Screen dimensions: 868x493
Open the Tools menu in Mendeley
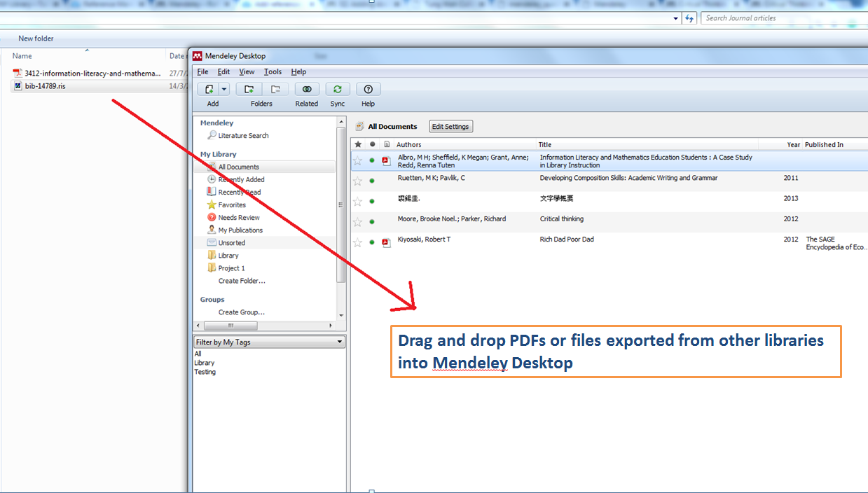pyautogui.click(x=273, y=71)
